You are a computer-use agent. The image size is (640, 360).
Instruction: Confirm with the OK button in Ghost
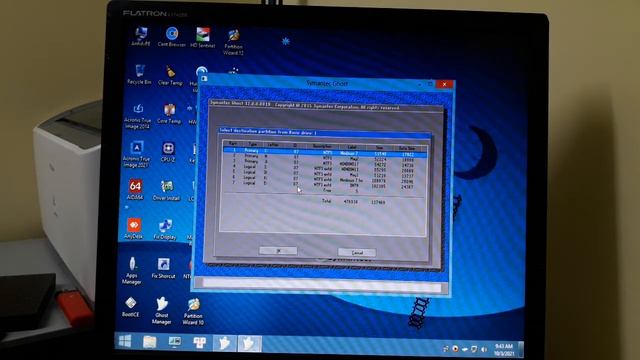[278, 250]
